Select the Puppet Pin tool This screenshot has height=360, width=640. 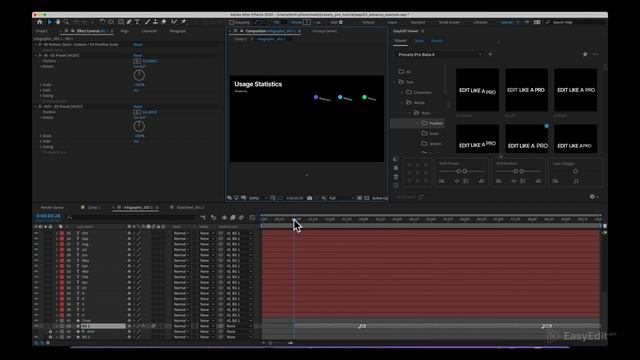[x=184, y=22]
